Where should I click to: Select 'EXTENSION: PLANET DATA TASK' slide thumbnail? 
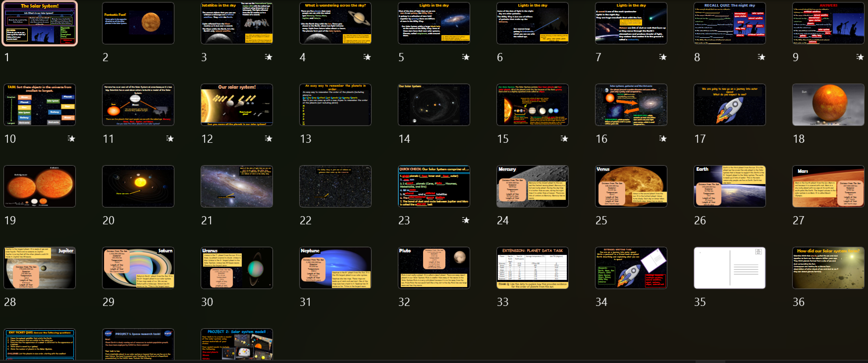tap(532, 268)
